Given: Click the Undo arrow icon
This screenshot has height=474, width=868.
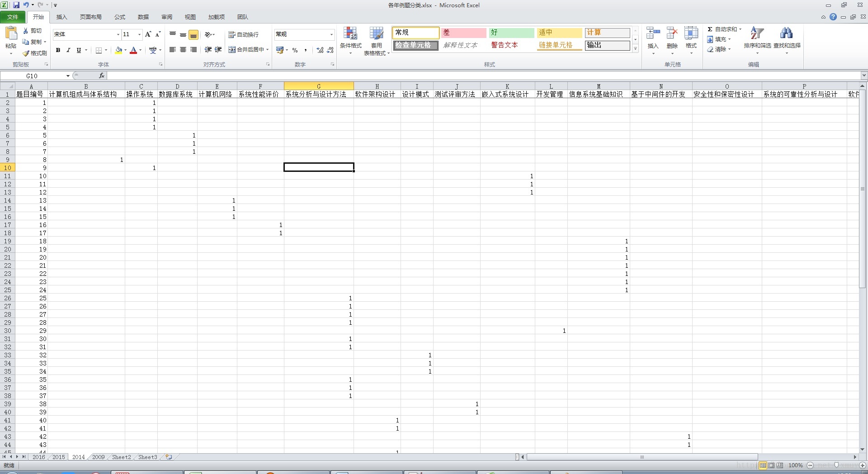Looking at the screenshot, I should tap(26, 5).
